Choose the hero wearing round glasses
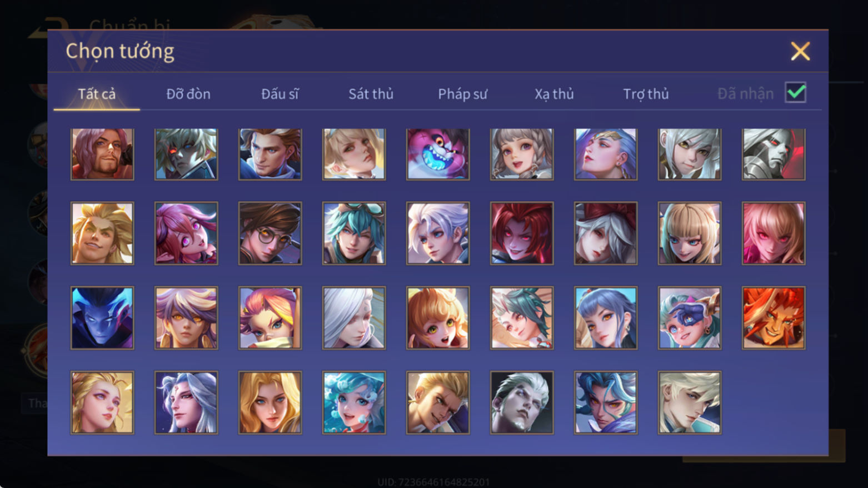 coord(270,233)
